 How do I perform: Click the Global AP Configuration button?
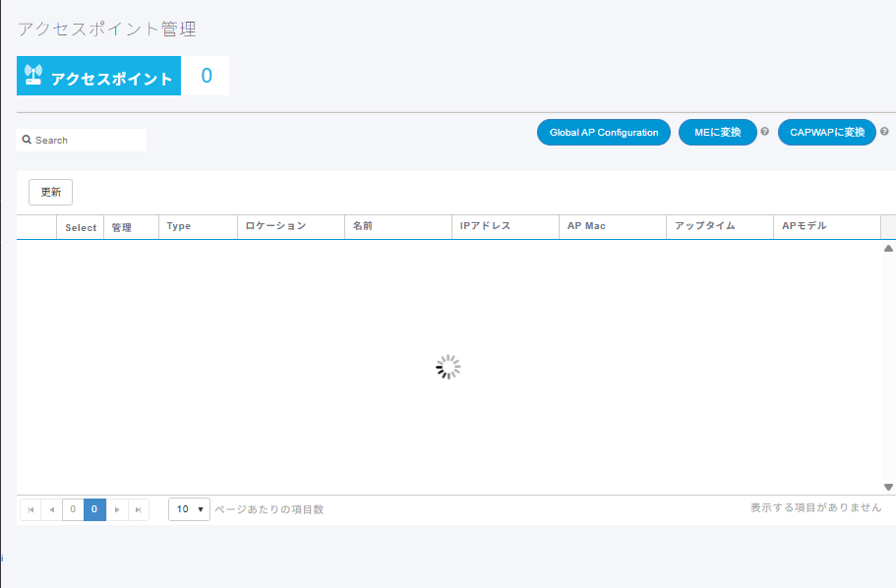tap(604, 133)
